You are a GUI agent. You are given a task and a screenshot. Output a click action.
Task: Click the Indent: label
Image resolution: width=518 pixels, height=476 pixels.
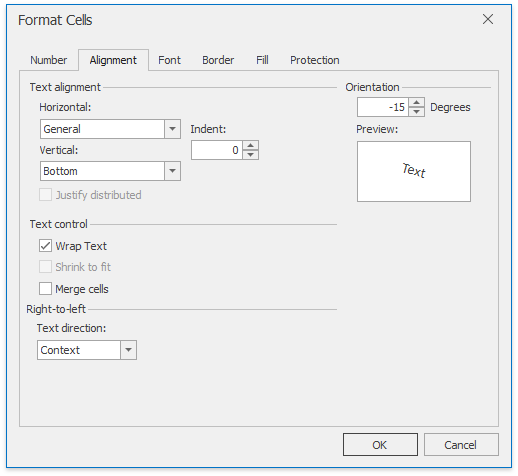[208, 129]
